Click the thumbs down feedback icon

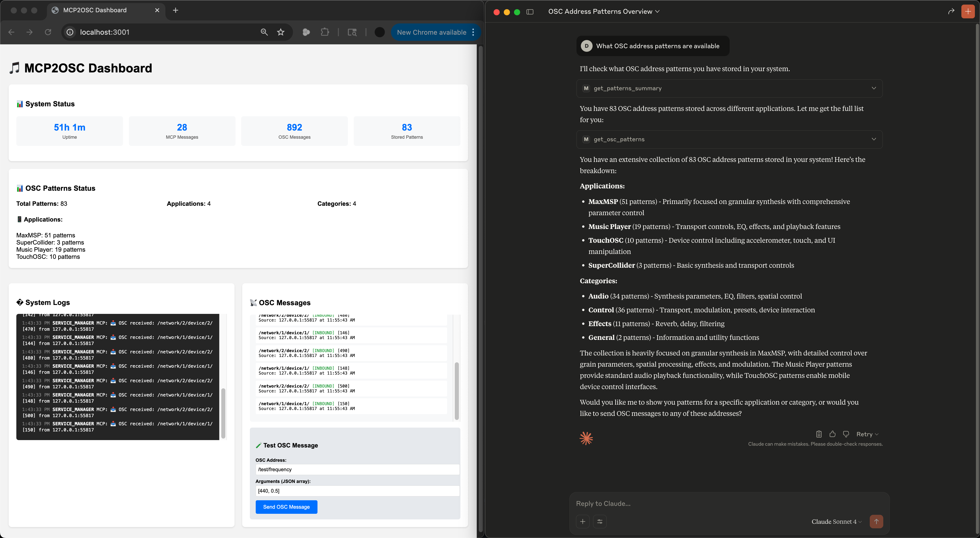846,434
